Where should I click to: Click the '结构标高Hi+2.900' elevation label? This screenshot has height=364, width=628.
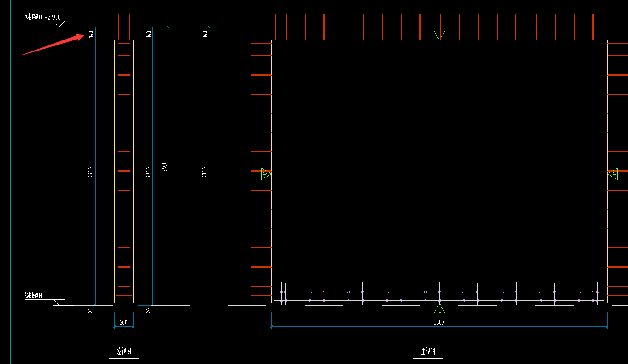[42, 17]
